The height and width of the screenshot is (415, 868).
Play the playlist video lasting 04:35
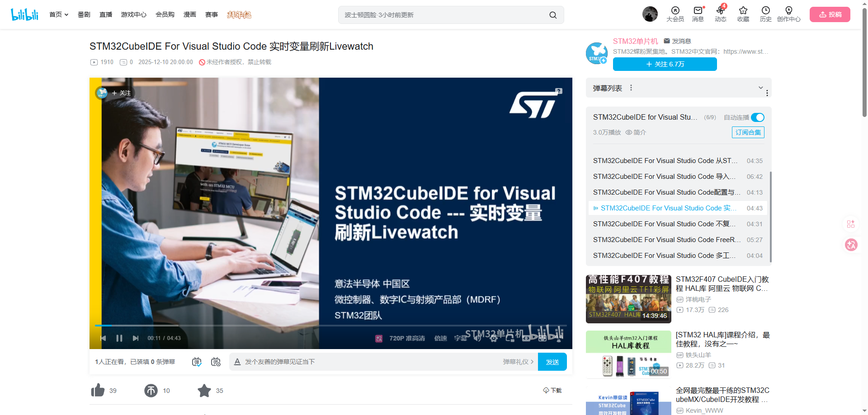click(x=678, y=161)
